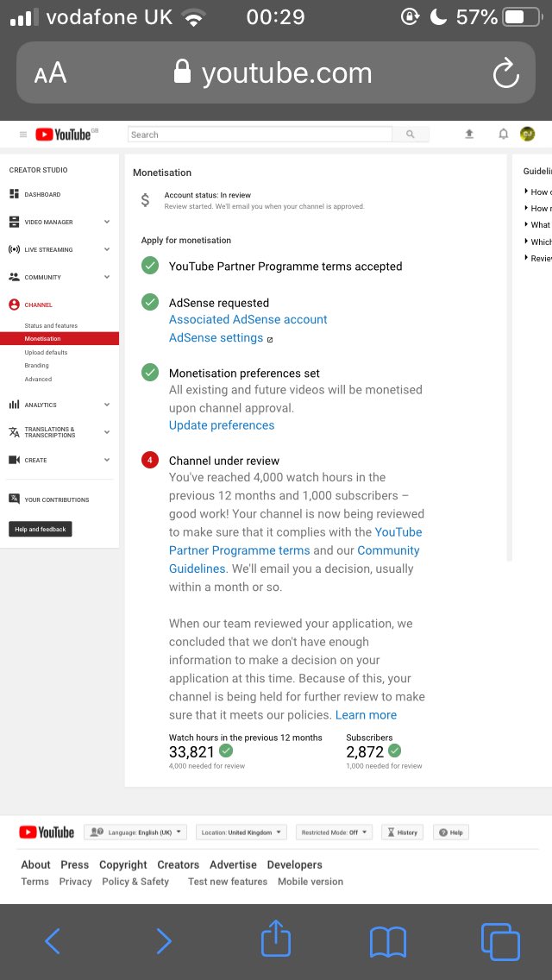The height and width of the screenshot is (980, 552).
Task: Tap Safari reload page icon
Action: pos(505,73)
